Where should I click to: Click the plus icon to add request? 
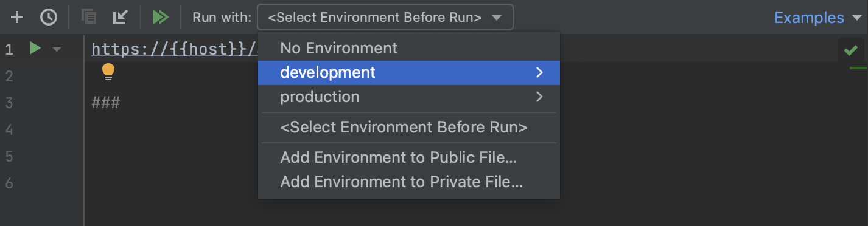click(18, 18)
